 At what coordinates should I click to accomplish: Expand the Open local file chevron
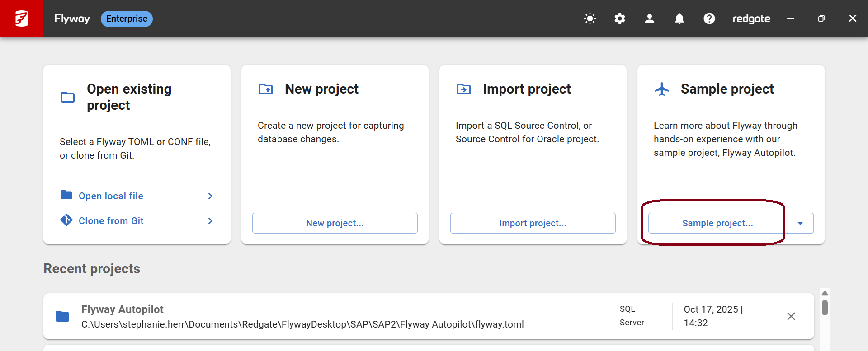pyautogui.click(x=210, y=196)
